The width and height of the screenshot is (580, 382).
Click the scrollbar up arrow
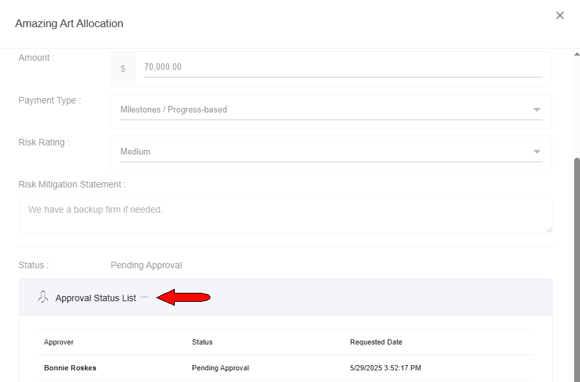pos(577,54)
